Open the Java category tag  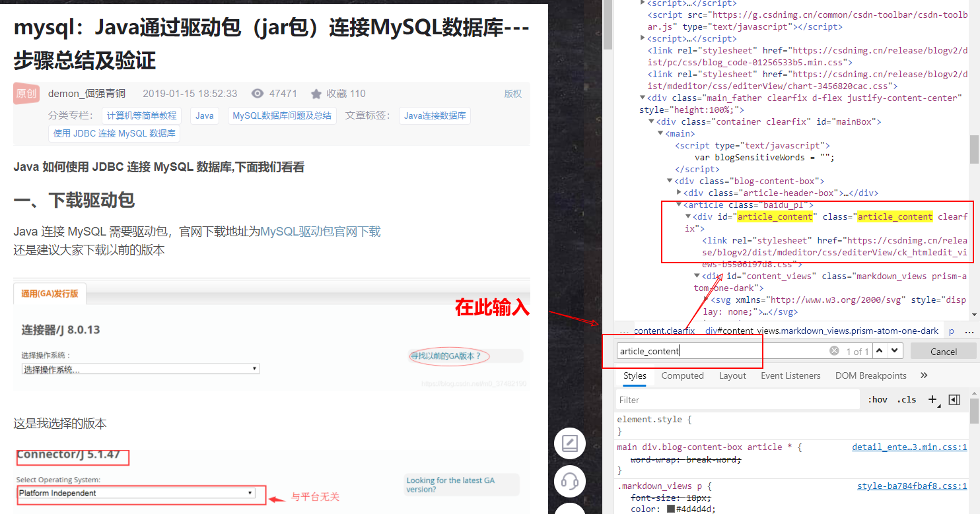click(205, 115)
